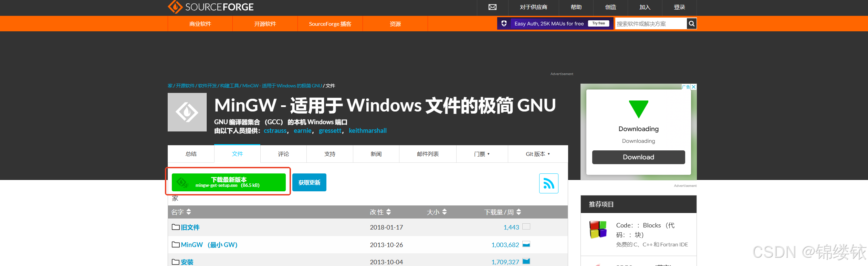Open SourceForge 播客 menu item
The height and width of the screenshot is (266, 868).
click(x=330, y=24)
